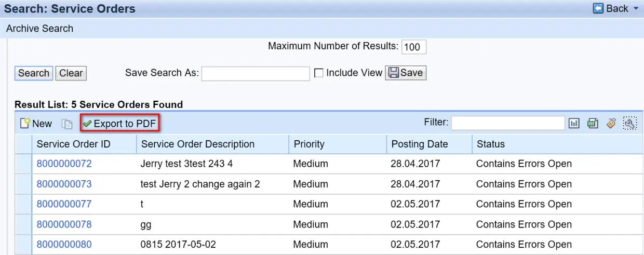Focus the Save Search As field
Screen dimensions: 644x255
coord(256,74)
